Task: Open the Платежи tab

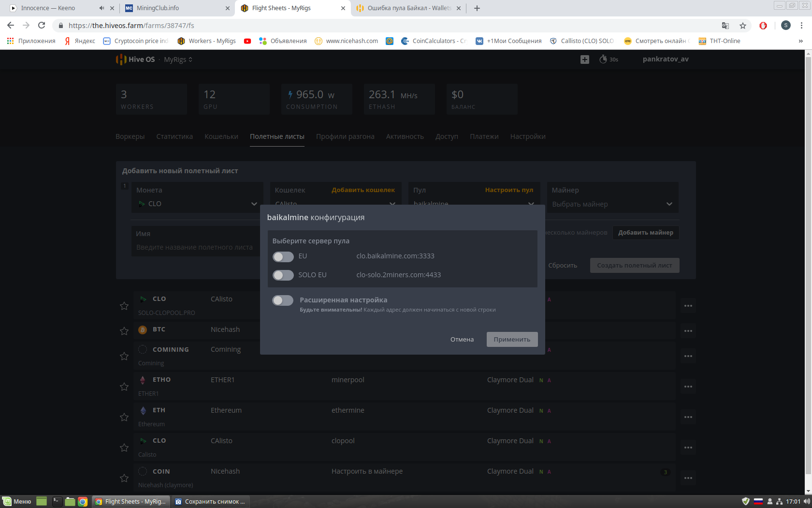Action: [x=484, y=136]
